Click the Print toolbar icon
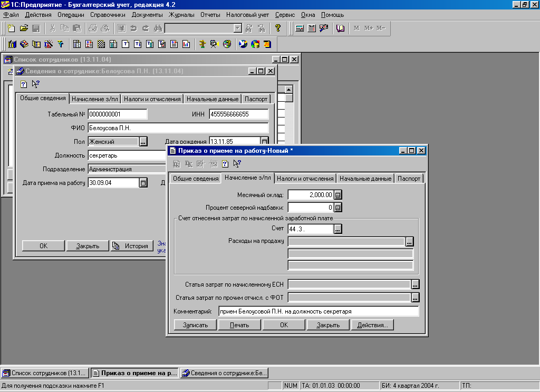Viewport: 540px width, 392px height. point(93,28)
